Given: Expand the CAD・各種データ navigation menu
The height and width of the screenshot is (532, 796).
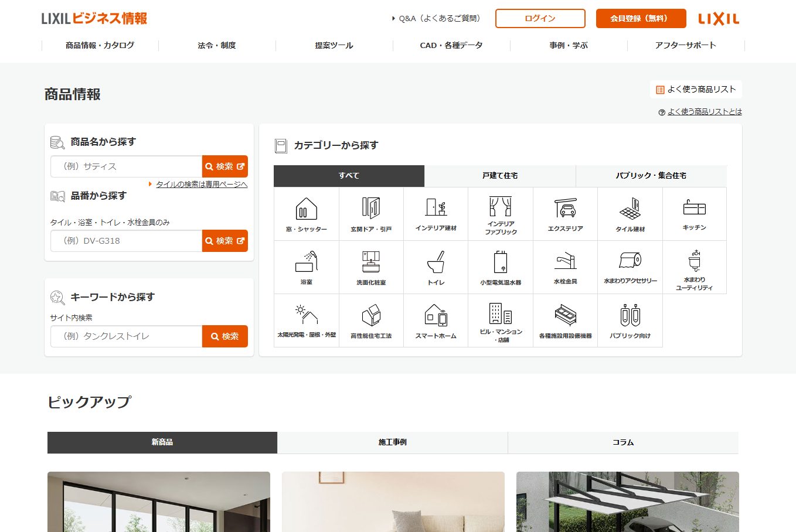Looking at the screenshot, I should pos(451,45).
